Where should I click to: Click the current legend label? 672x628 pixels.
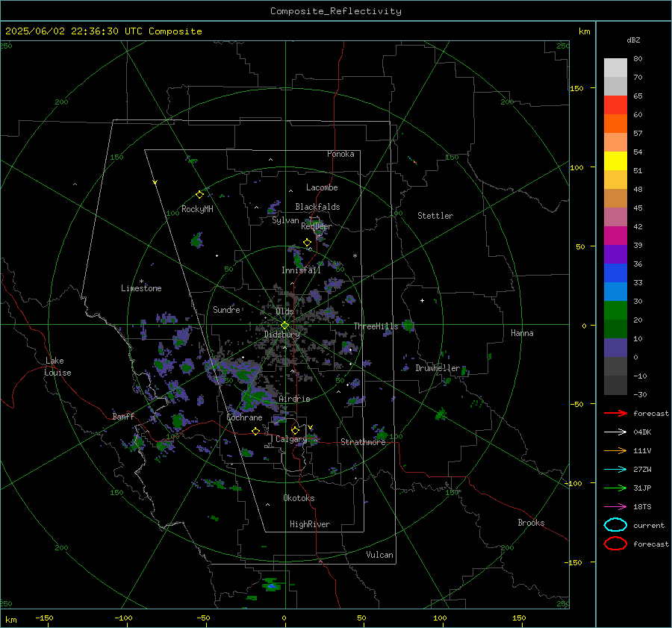coord(649,525)
